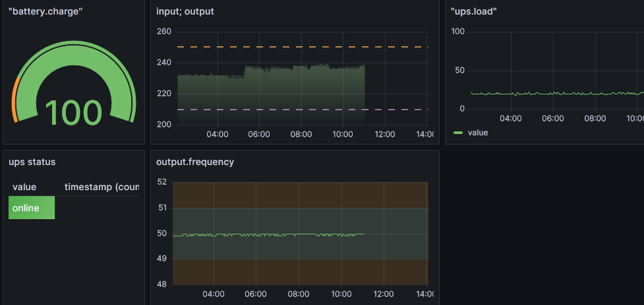
Task: Click the green legend color swatch in ups.load
Action: (x=458, y=133)
